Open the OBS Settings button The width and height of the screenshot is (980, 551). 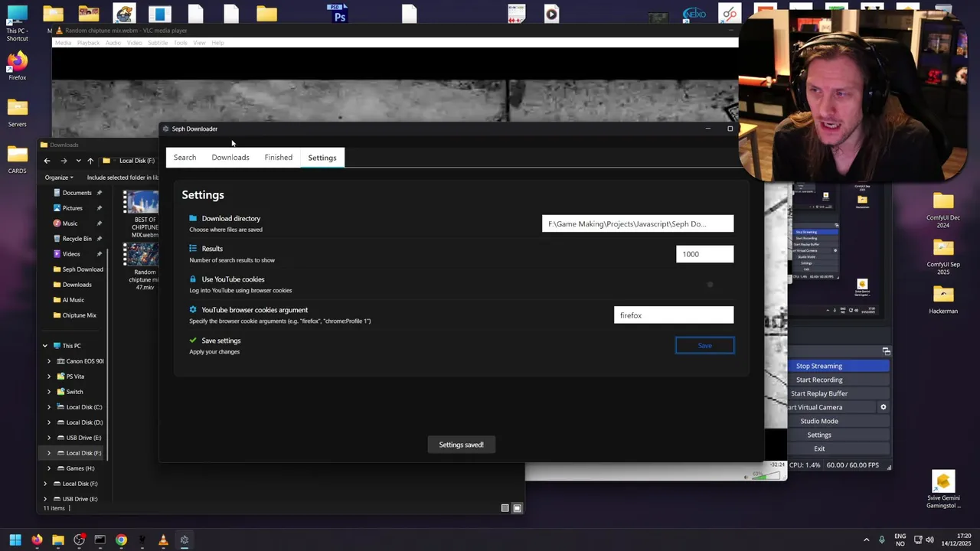839,435
